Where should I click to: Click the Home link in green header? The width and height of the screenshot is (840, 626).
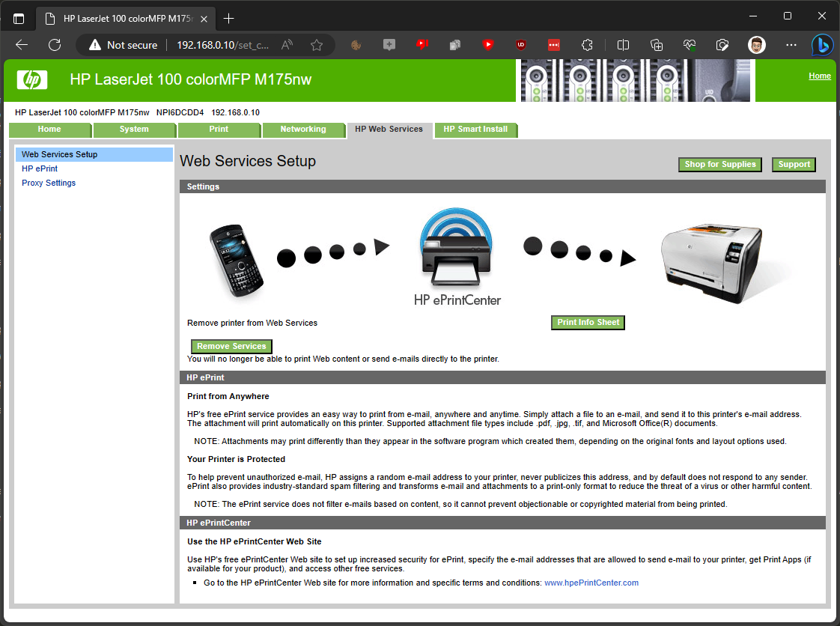pos(820,76)
